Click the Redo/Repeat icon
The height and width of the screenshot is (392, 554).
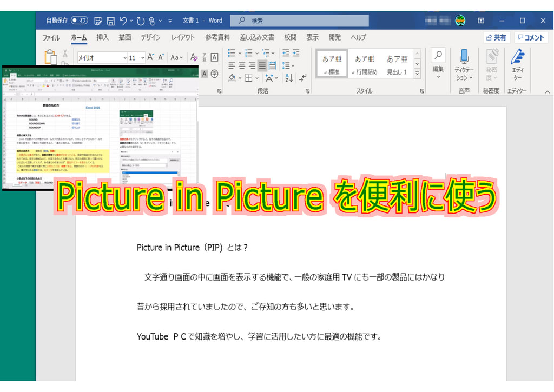pyautogui.click(x=141, y=21)
